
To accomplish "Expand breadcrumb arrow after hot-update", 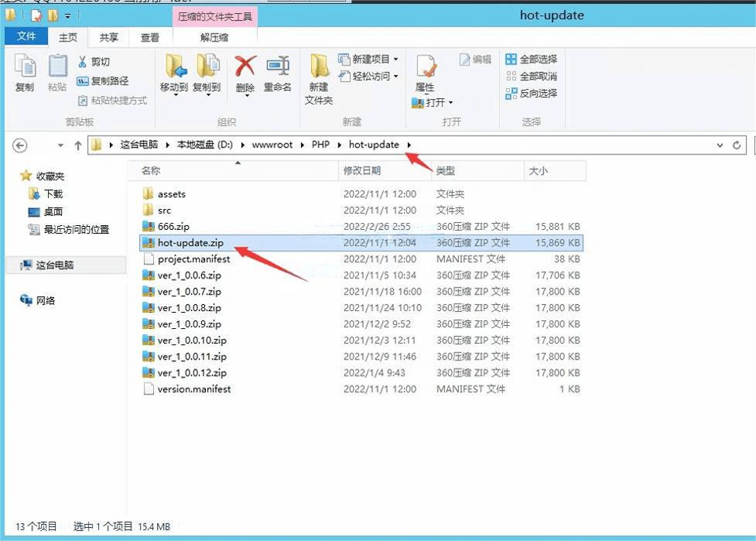I will coord(409,145).
